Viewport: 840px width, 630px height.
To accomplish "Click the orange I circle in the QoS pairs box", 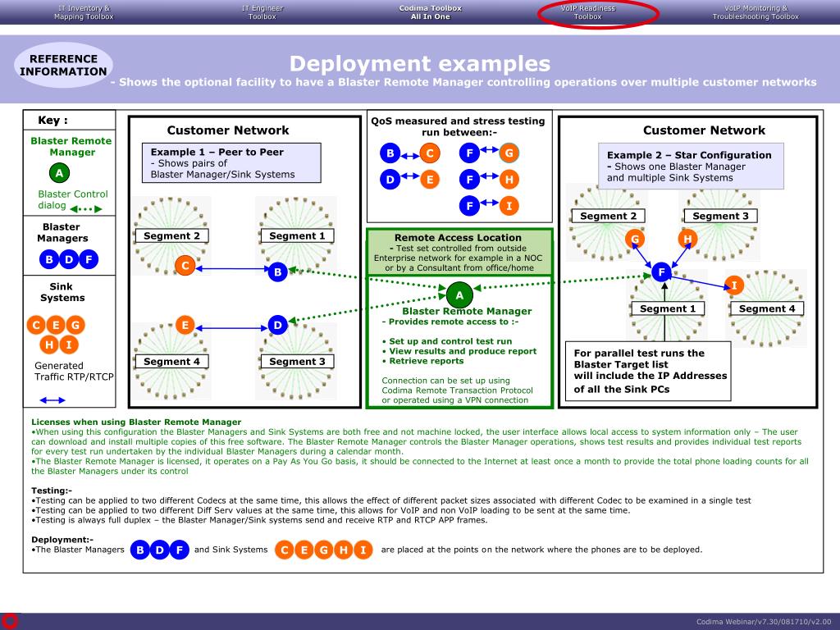I will click(509, 206).
